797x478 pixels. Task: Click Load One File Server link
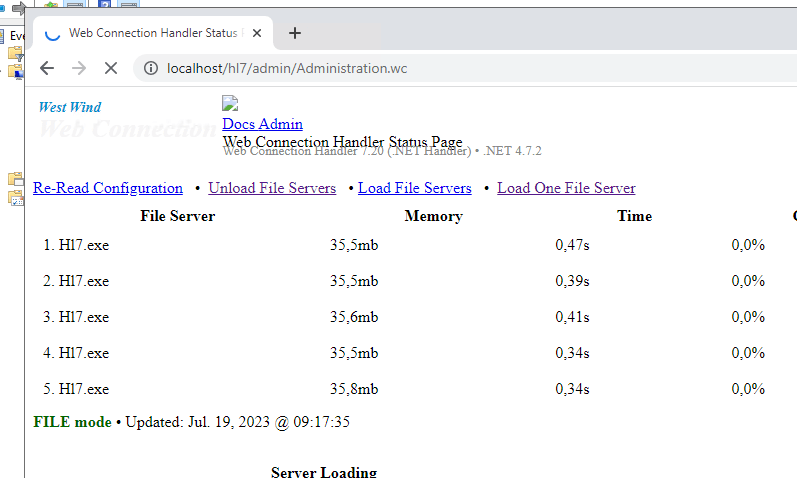566,188
